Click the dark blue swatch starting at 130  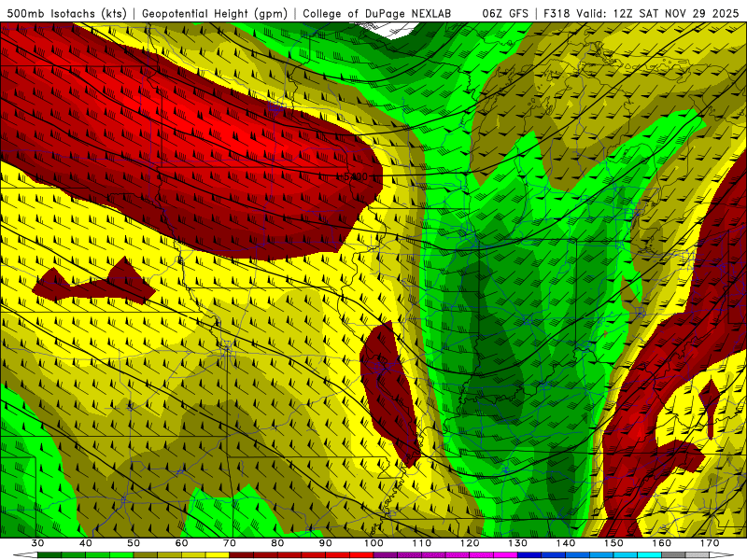tap(529, 555)
